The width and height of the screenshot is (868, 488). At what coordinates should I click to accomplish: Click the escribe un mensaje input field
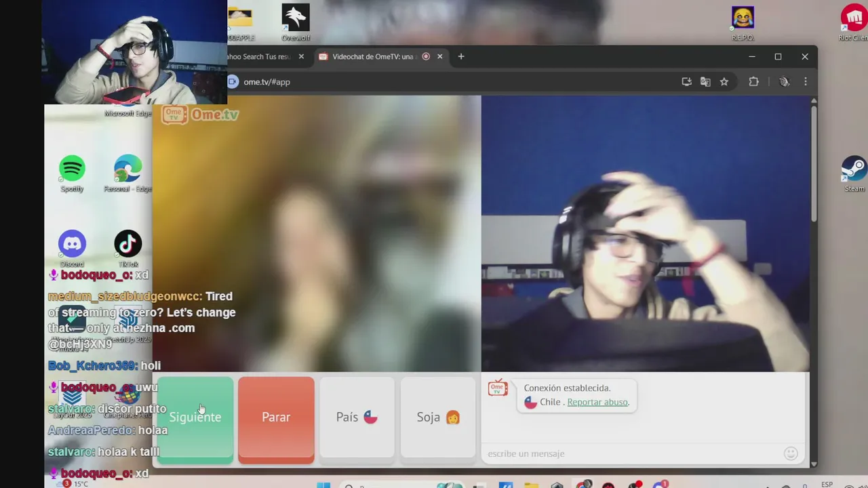pos(631,453)
